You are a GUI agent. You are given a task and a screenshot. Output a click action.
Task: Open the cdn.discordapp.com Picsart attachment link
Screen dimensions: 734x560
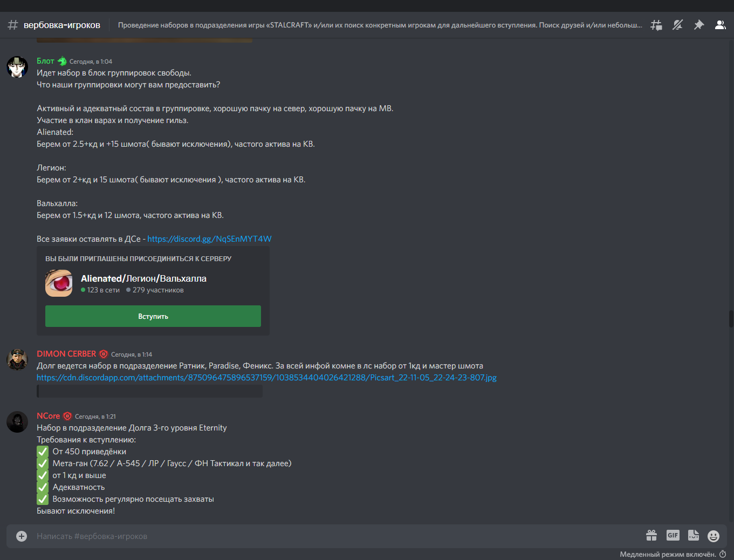click(266, 378)
